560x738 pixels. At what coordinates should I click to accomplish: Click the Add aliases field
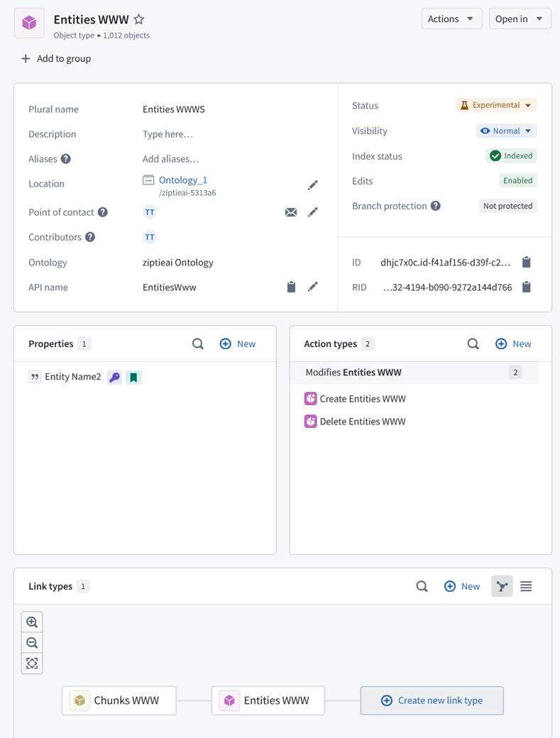coord(170,159)
